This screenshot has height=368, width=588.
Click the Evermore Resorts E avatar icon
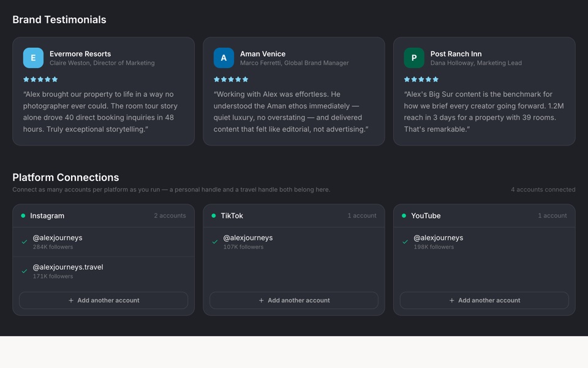[x=33, y=58]
